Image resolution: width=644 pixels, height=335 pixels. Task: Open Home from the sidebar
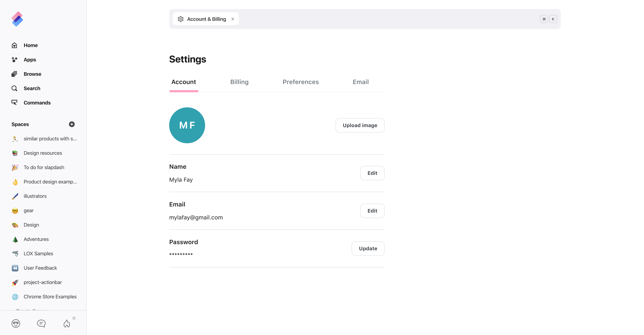tap(31, 45)
